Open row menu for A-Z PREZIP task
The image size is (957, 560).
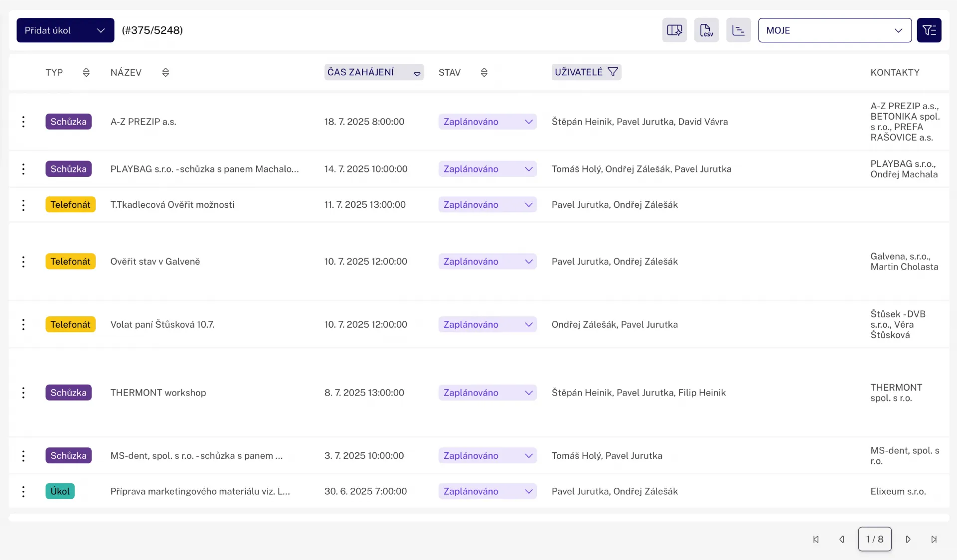[23, 122]
